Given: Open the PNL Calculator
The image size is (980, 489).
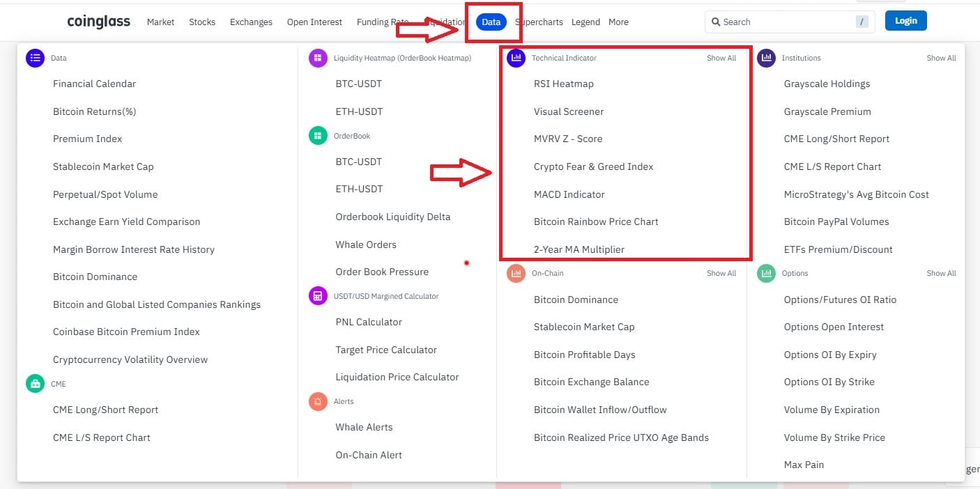Looking at the screenshot, I should tap(369, 322).
